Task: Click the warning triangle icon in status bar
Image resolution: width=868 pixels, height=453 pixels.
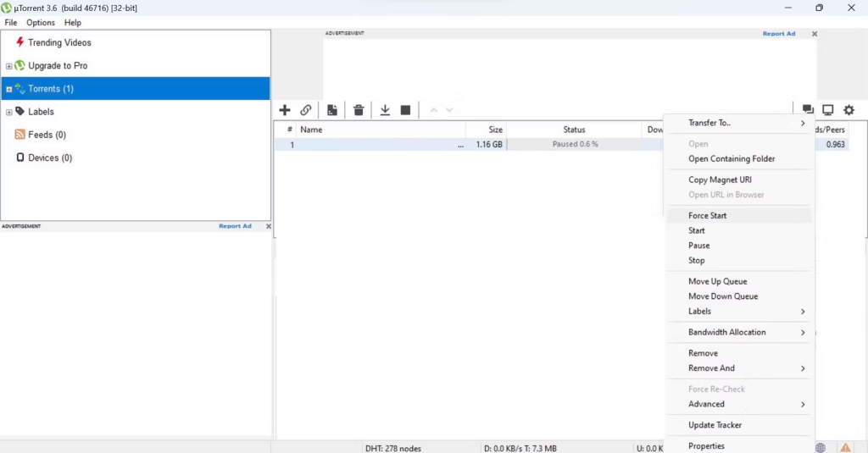Action: point(845,448)
